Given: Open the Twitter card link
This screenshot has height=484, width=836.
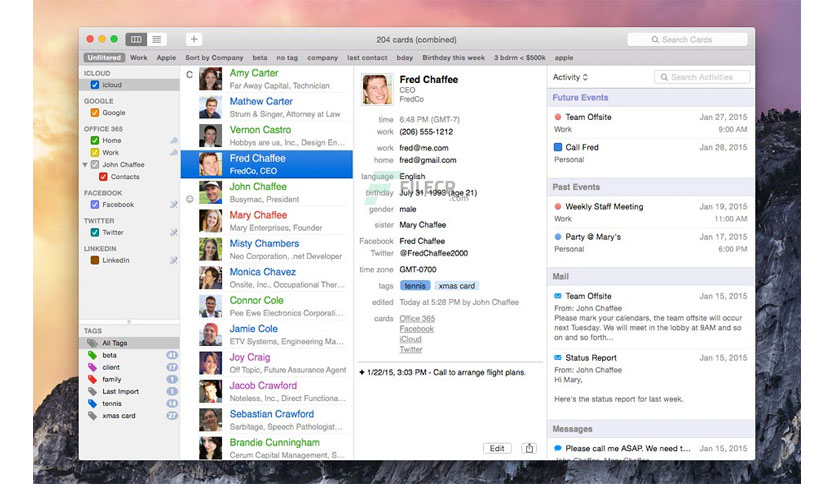Looking at the screenshot, I should pyautogui.click(x=411, y=350).
